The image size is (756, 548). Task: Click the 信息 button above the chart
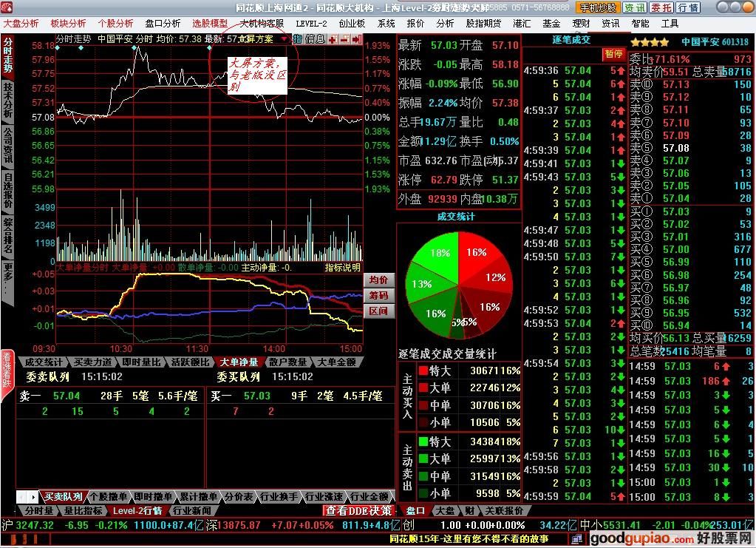tap(316, 39)
